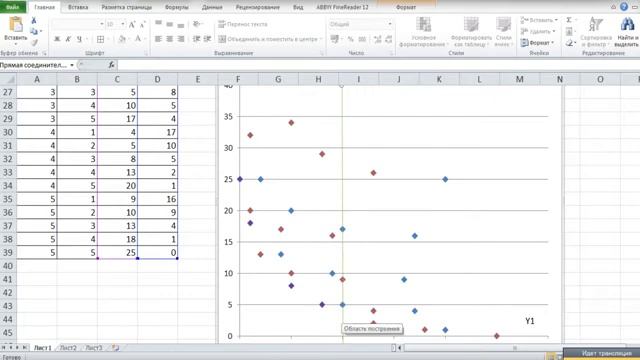Click the font color letter A icon
The width and height of the screenshot is (640, 360).
point(138,39)
